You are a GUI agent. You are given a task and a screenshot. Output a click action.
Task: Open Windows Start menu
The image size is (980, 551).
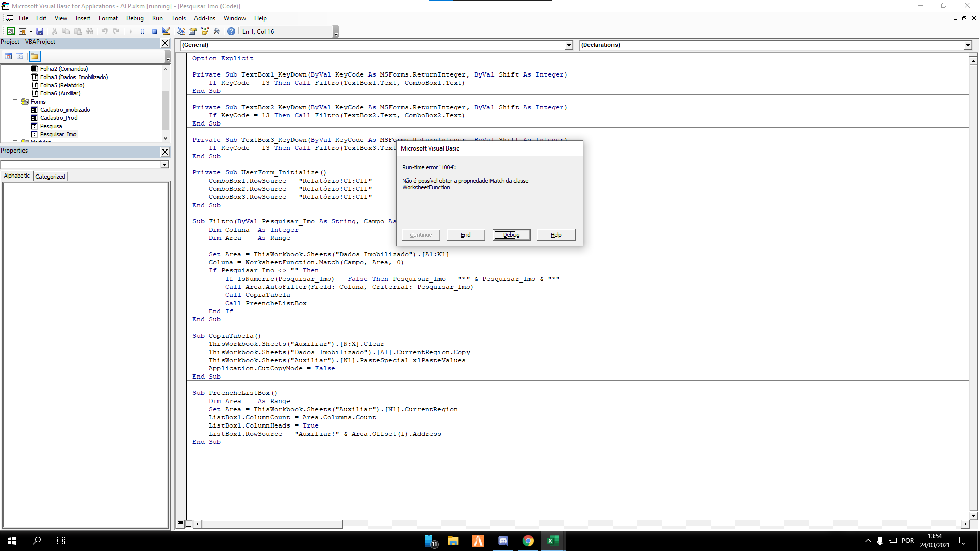click(x=12, y=541)
